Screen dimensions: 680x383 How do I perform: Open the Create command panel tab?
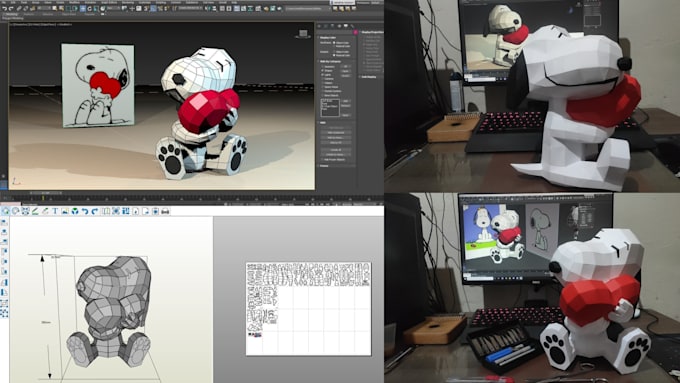coord(319,26)
